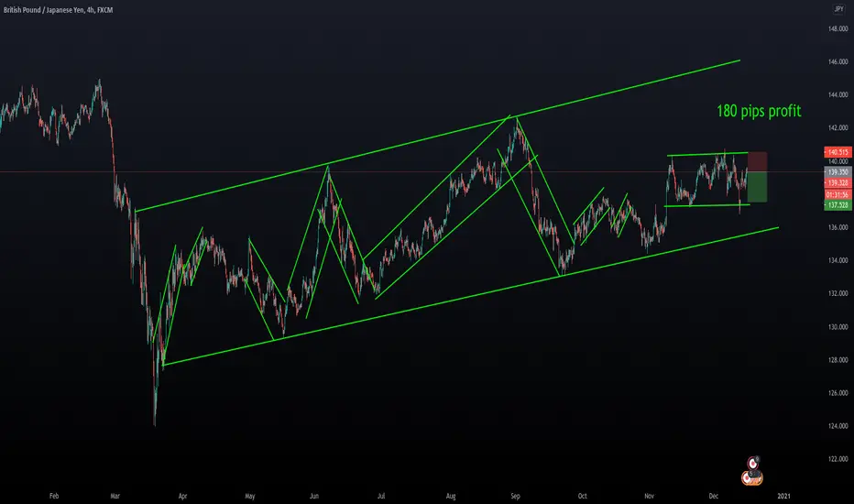This screenshot has height=504, width=854.
Task: Click the Apr label on time axis
Action: coord(182,496)
